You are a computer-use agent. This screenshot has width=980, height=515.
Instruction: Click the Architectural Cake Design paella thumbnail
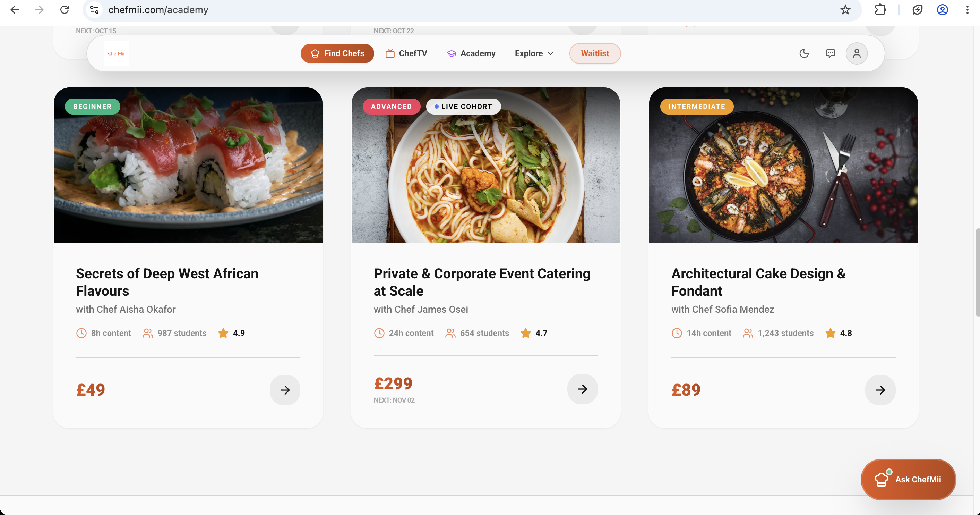783,165
